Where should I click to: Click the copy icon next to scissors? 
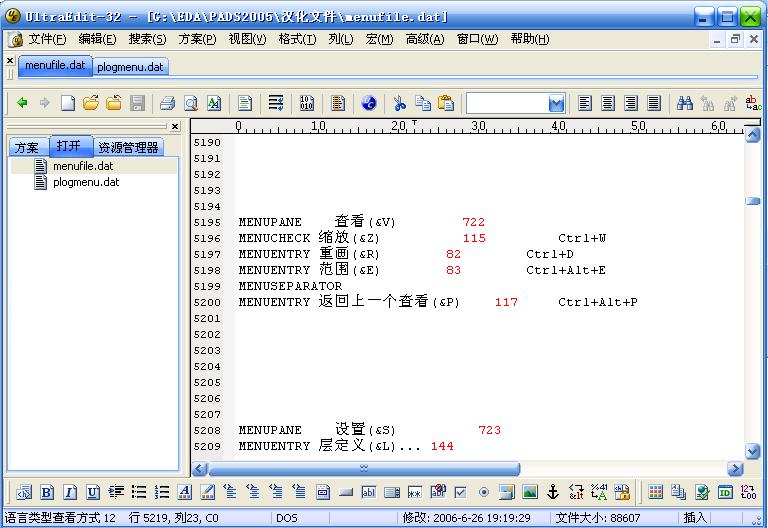(423, 103)
